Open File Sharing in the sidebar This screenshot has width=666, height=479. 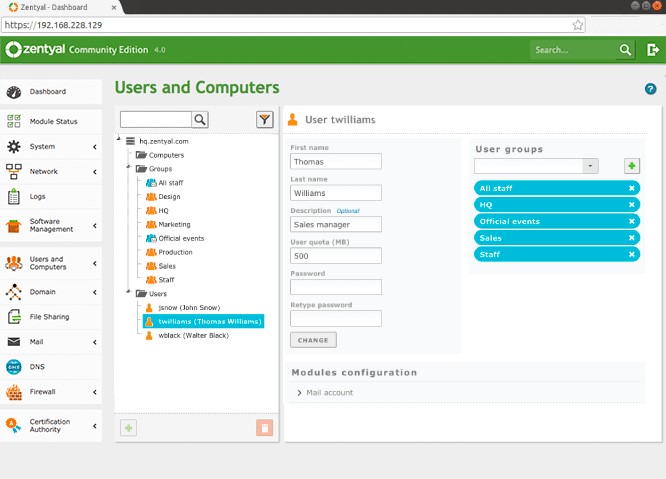tap(49, 317)
